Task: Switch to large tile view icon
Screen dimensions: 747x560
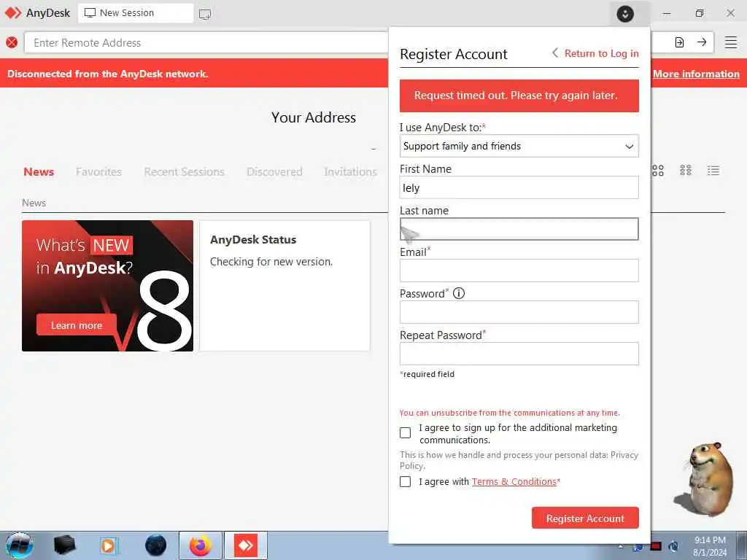Action: tap(658, 171)
